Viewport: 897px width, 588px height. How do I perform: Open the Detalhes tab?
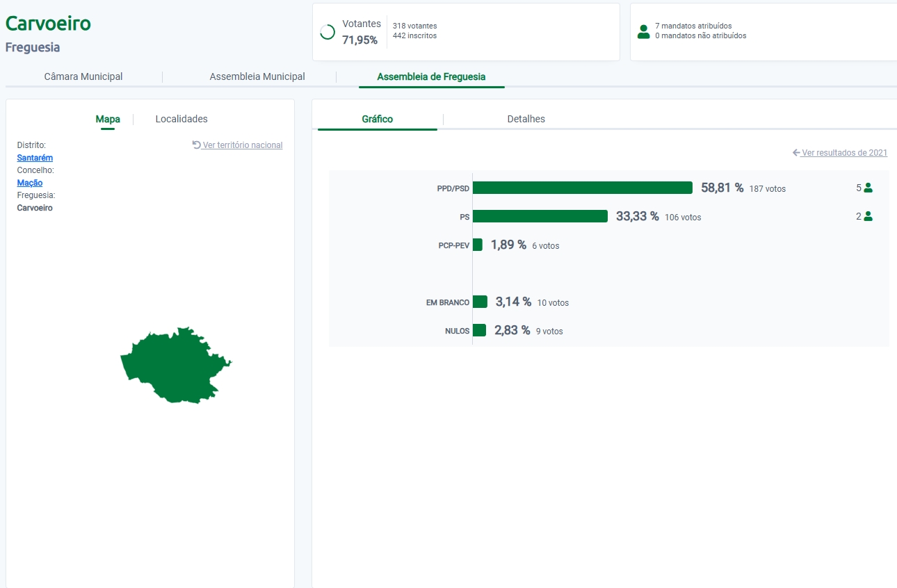526,119
